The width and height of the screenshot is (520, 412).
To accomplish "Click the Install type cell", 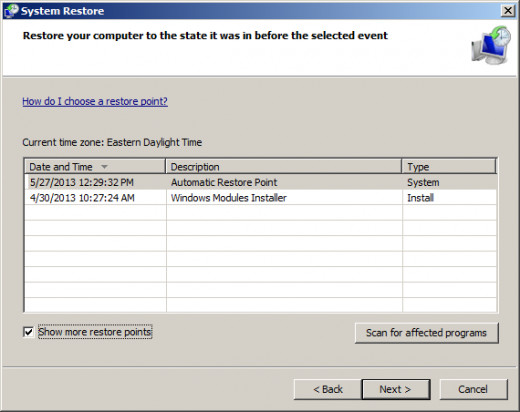I will [x=420, y=198].
